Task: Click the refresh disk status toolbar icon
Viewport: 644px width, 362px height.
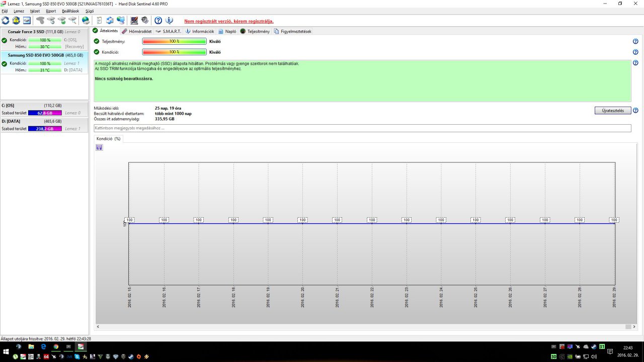Action: click(6, 21)
